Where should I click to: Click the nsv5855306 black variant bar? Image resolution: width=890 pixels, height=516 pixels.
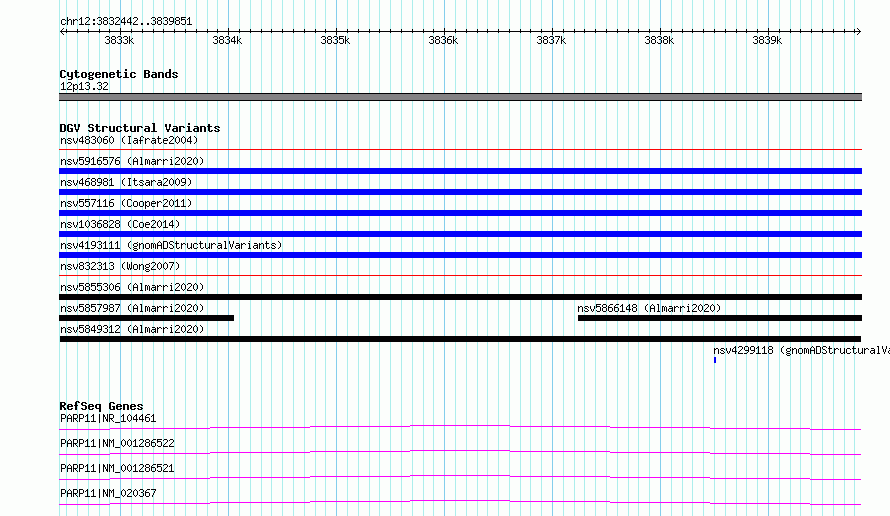[x=460, y=297]
